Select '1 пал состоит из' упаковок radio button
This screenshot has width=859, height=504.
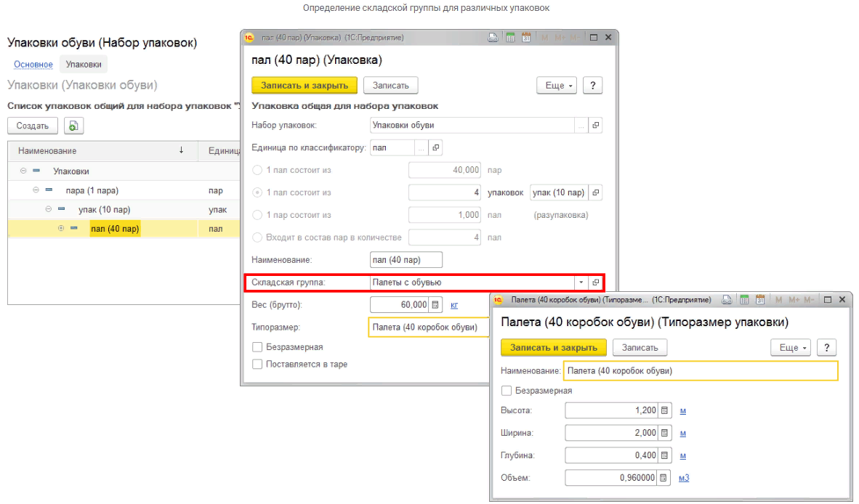pos(257,193)
